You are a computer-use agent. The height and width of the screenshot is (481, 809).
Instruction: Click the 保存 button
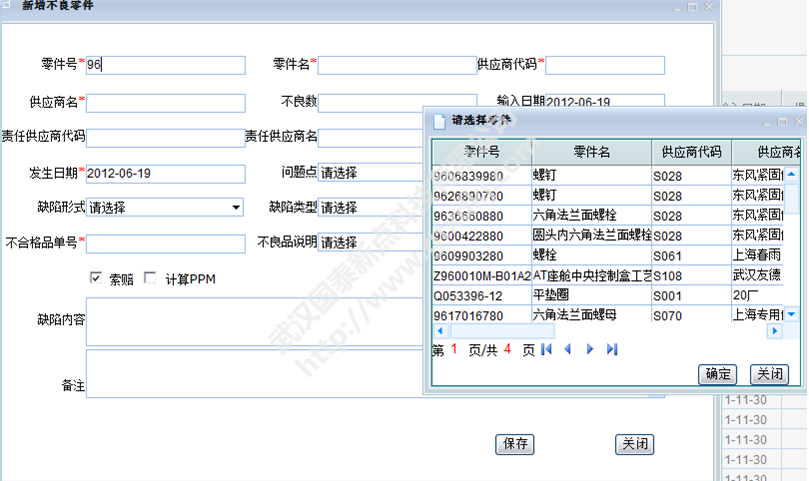pyautogui.click(x=516, y=444)
